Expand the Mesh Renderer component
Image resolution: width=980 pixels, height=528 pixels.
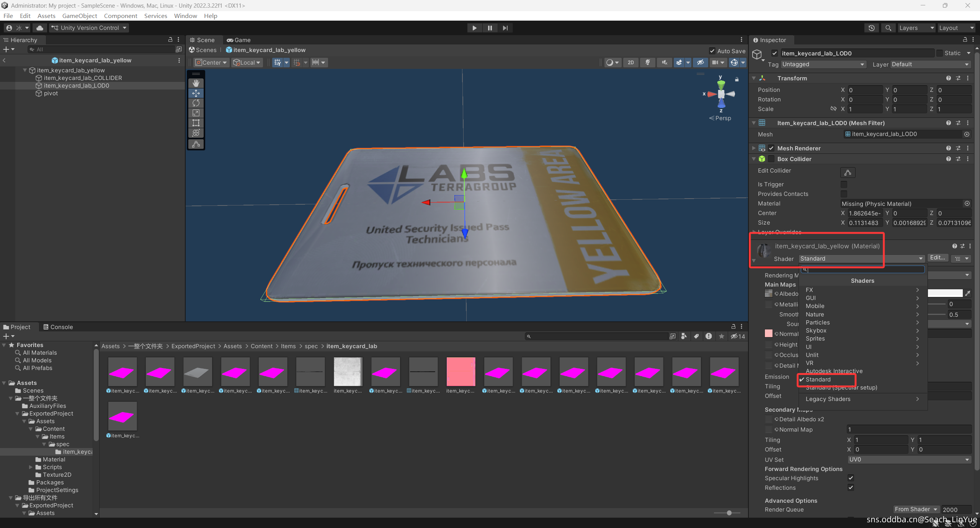[754, 148]
